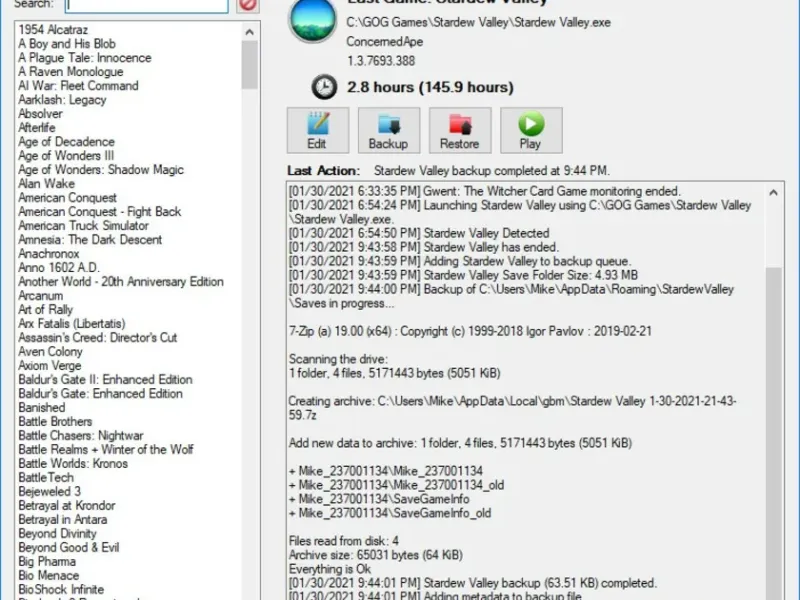Image resolution: width=800 pixels, height=600 pixels.
Task: Click the Last Action status message
Action: tap(492, 170)
